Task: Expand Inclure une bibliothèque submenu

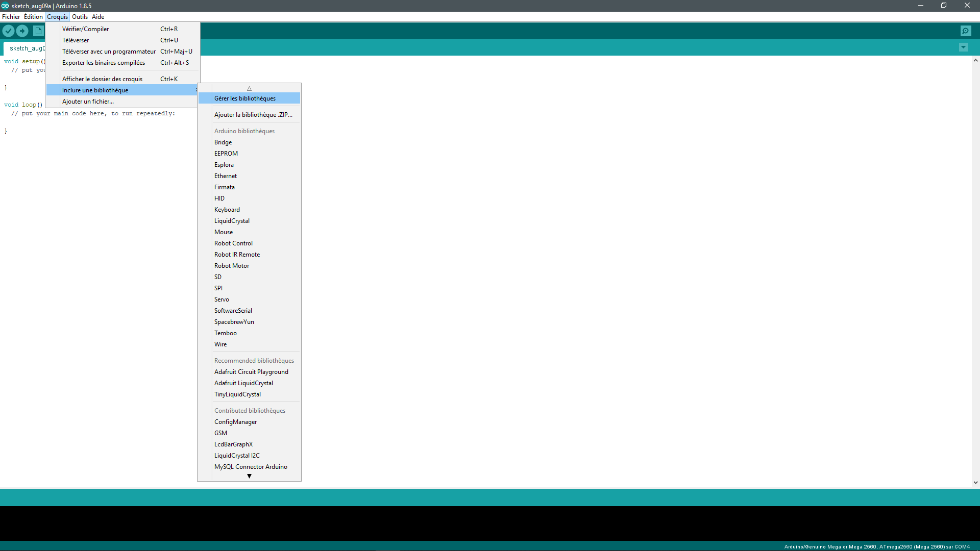Action: pyautogui.click(x=122, y=90)
